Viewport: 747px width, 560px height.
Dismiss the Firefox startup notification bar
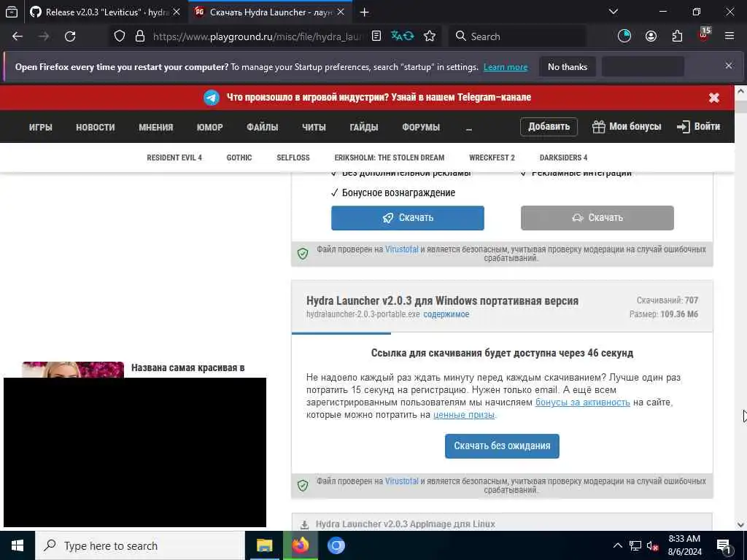pos(729,66)
